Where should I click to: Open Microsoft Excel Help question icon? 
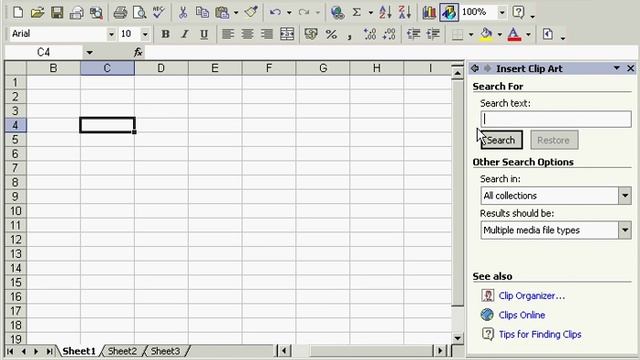tap(518, 13)
